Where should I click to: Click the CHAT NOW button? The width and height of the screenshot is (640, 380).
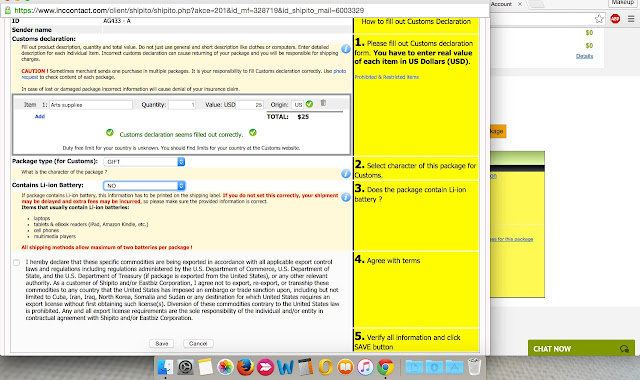[581, 349]
